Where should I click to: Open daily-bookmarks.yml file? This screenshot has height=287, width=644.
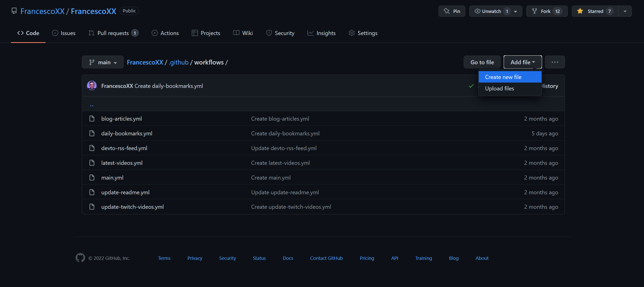tap(127, 133)
